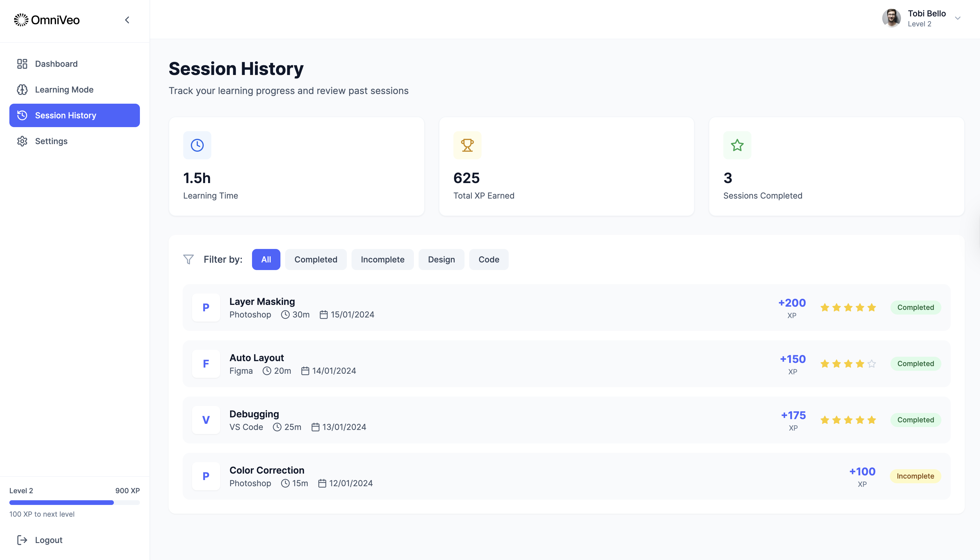
Task: Click Tobi Bello's avatar photo
Action: [x=891, y=18]
